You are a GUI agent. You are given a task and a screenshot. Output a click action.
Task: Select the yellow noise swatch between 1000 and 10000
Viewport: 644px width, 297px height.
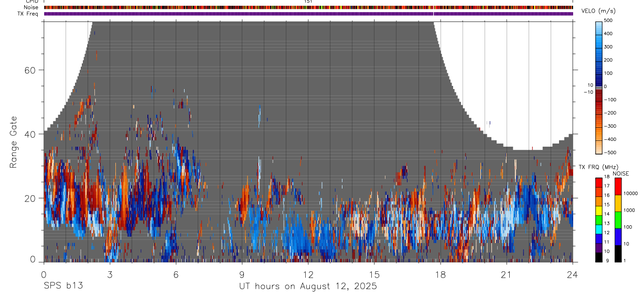pyautogui.click(x=617, y=203)
